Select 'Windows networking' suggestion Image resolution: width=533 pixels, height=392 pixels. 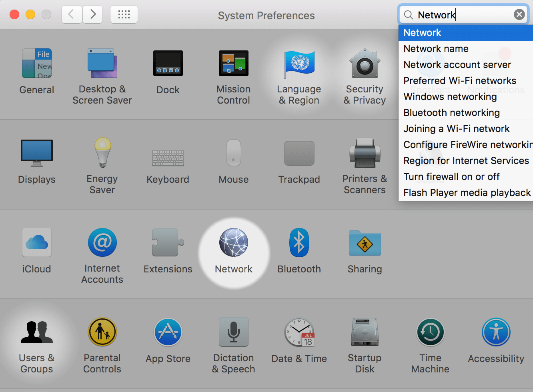tap(466, 97)
